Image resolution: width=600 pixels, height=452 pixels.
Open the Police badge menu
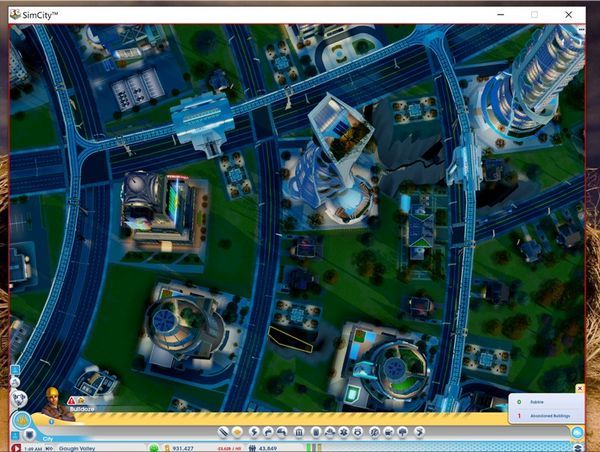[357, 432]
